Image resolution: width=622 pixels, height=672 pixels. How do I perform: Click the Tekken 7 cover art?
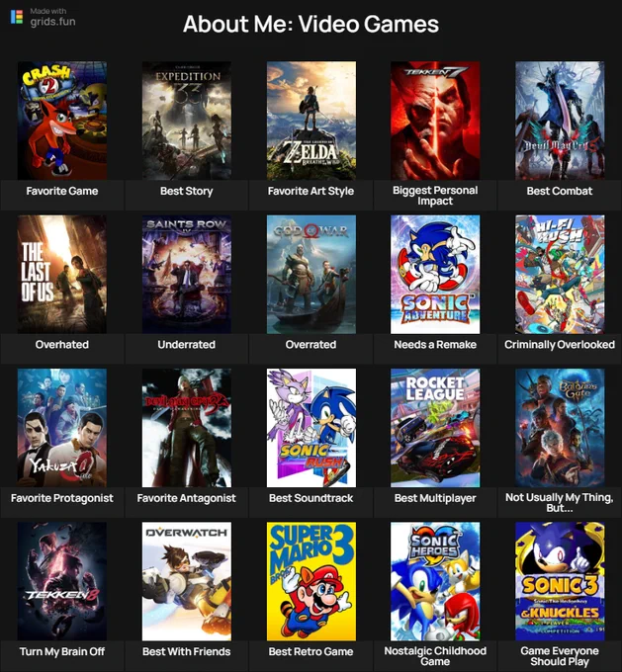point(435,121)
